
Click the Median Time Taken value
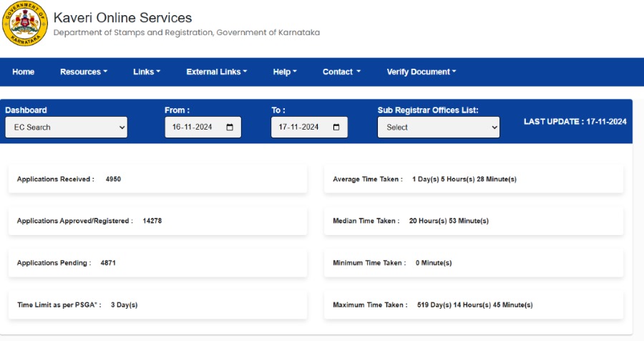click(x=449, y=221)
